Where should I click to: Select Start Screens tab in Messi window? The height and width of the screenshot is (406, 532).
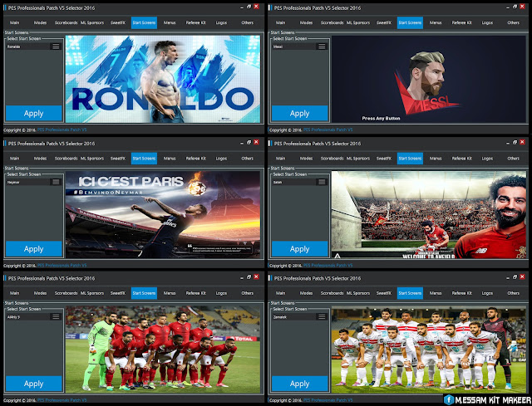tap(410, 22)
